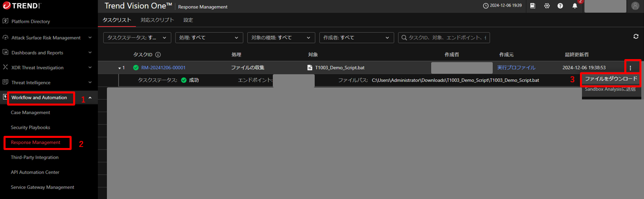This screenshot has height=199, width=644.
Task: Click the file icon beside T1003_Demo_Script.bat
Action: [x=310, y=67]
